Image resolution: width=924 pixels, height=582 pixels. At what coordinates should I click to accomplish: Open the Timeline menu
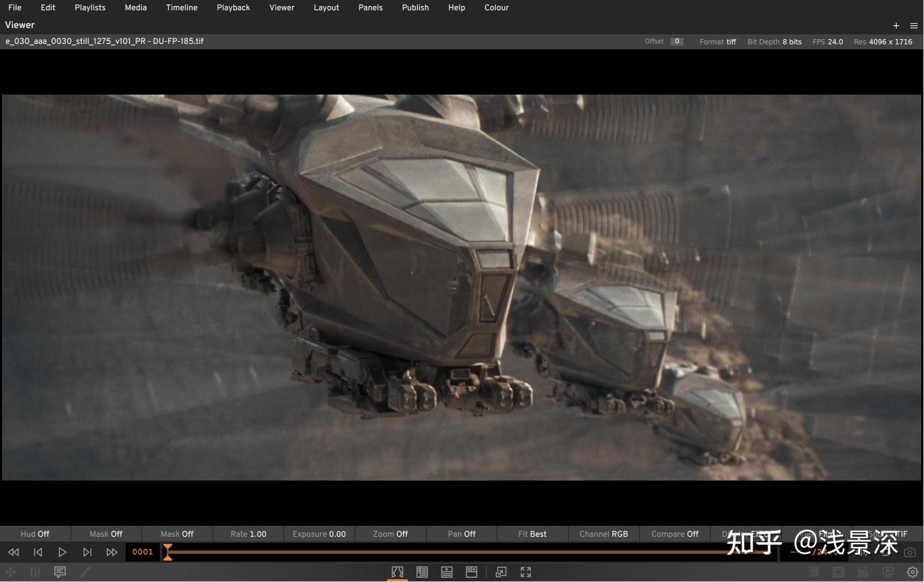[182, 8]
